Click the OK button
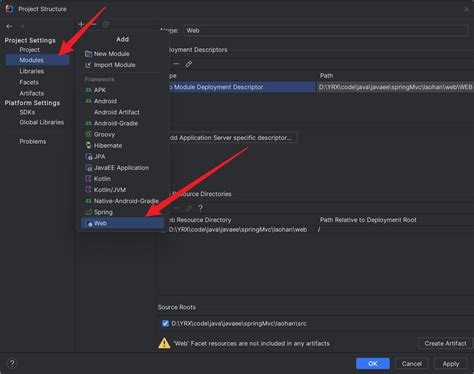The width and height of the screenshot is (474, 374). (x=373, y=363)
